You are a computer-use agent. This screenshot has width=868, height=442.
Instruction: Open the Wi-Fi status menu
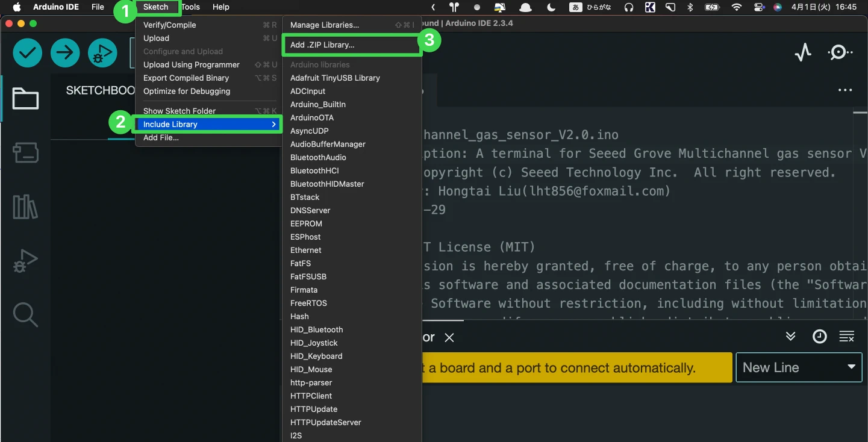[736, 7]
